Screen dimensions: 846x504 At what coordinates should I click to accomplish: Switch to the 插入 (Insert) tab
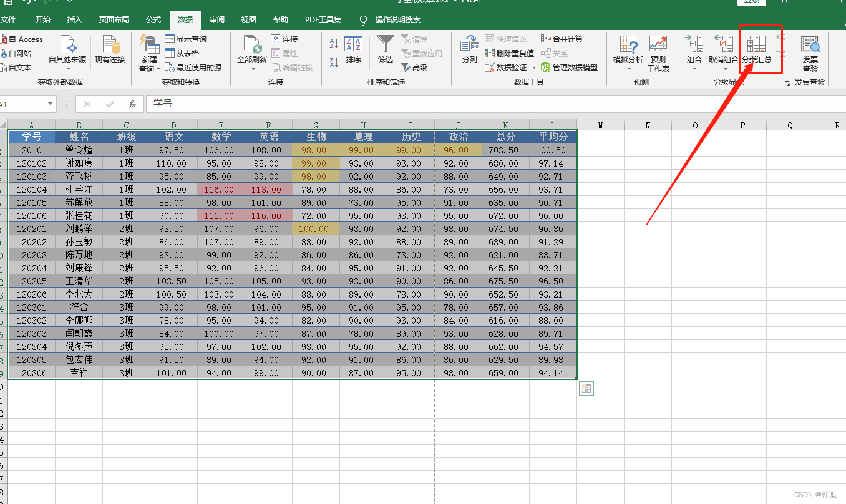click(x=74, y=20)
